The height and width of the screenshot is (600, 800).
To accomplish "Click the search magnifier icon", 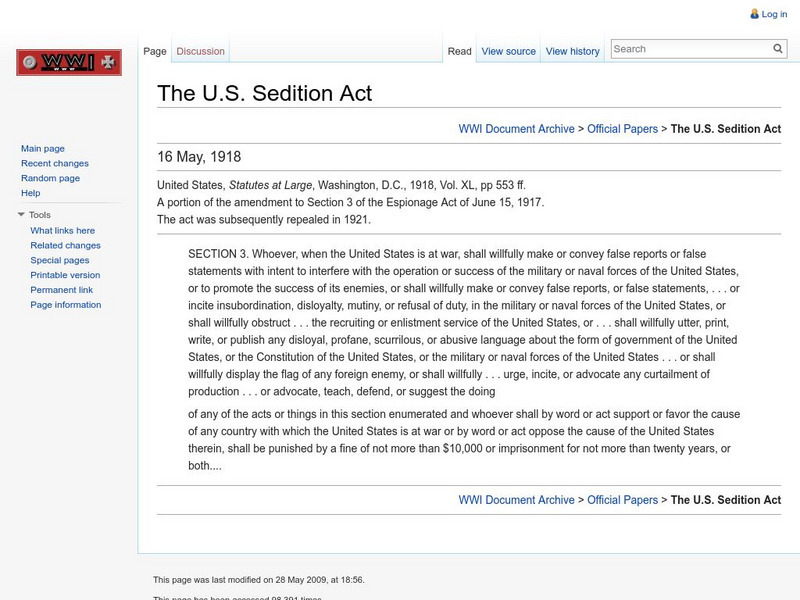I will 778,48.
